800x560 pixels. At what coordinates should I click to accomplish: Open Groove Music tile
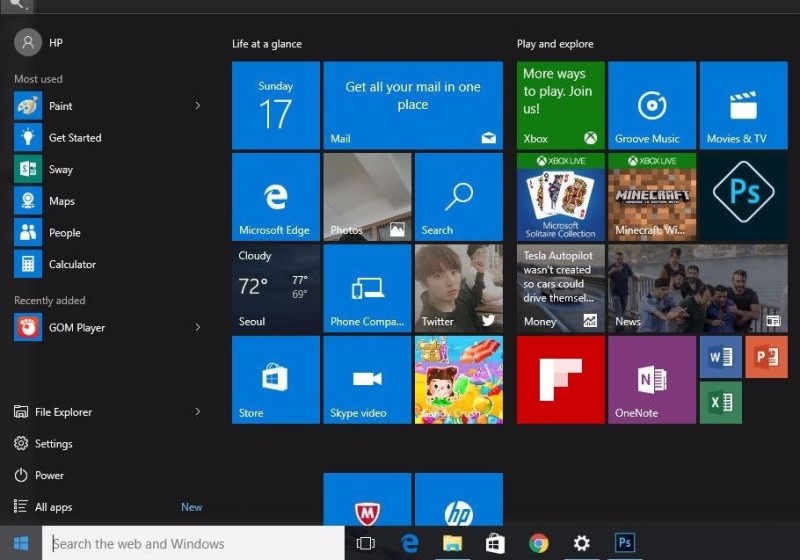(x=652, y=106)
